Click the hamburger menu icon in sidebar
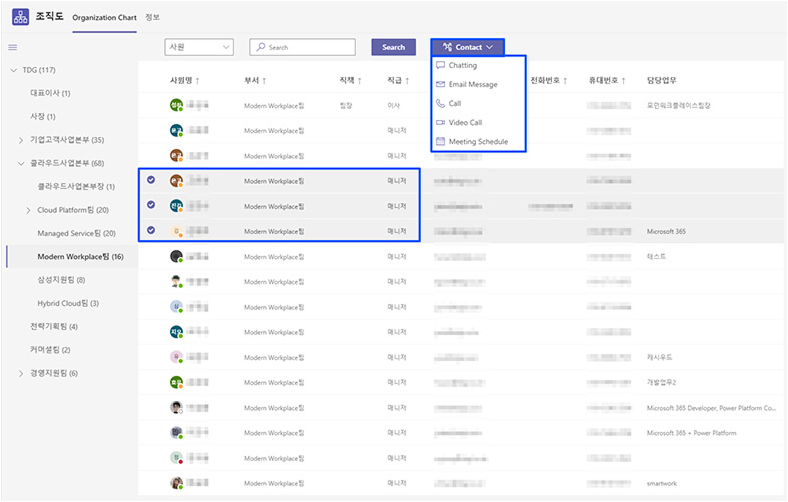The width and height of the screenshot is (788, 502). click(13, 47)
